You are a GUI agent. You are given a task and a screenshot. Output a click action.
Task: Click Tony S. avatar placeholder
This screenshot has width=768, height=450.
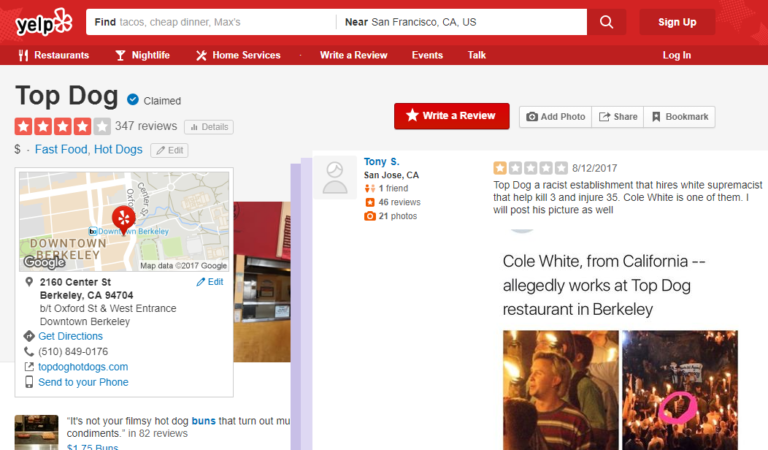tap(335, 178)
